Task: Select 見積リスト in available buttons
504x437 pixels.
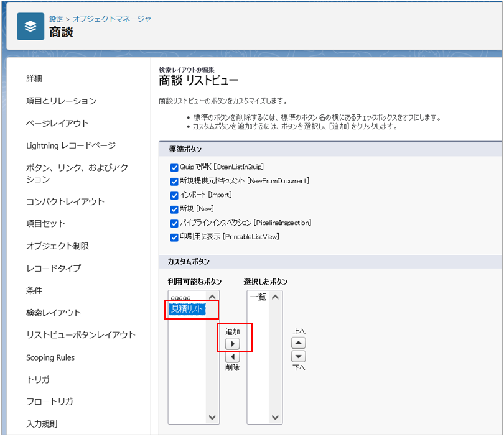Action: coord(187,308)
